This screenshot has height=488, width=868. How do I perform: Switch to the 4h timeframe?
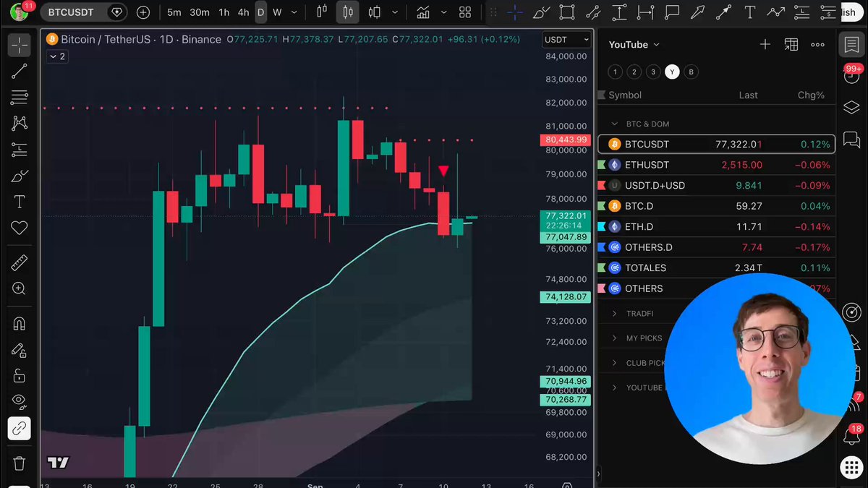tap(243, 12)
